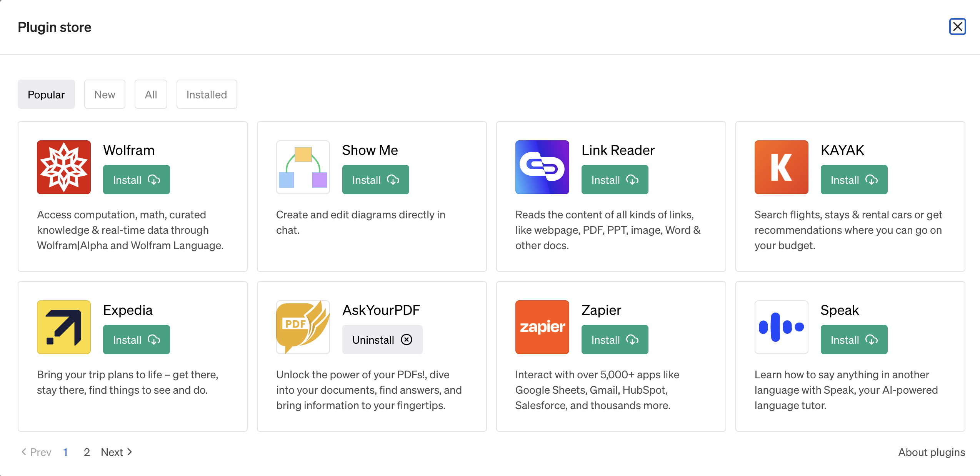This screenshot has width=980, height=476.
Task: Click the KAYAK orange K logo
Action: coord(782,167)
